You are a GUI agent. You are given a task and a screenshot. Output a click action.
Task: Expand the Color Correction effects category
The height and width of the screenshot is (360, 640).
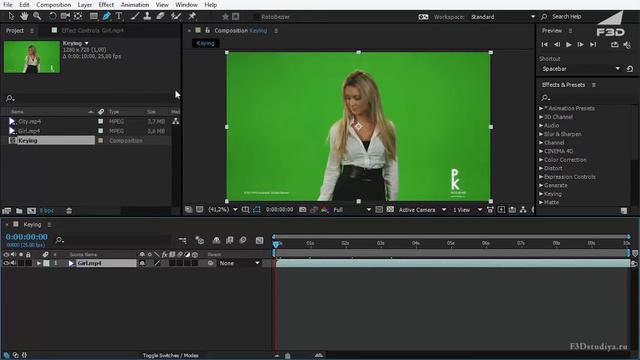click(541, 160)
